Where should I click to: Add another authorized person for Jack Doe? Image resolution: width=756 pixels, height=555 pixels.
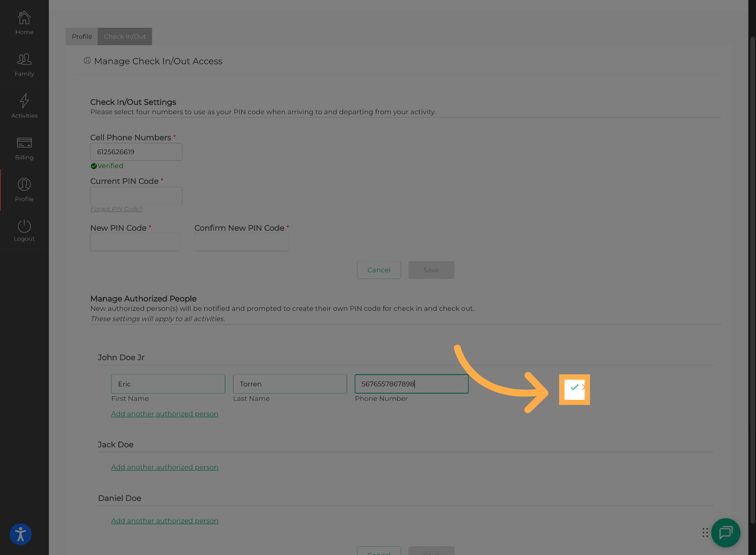[x=165, y=467]
